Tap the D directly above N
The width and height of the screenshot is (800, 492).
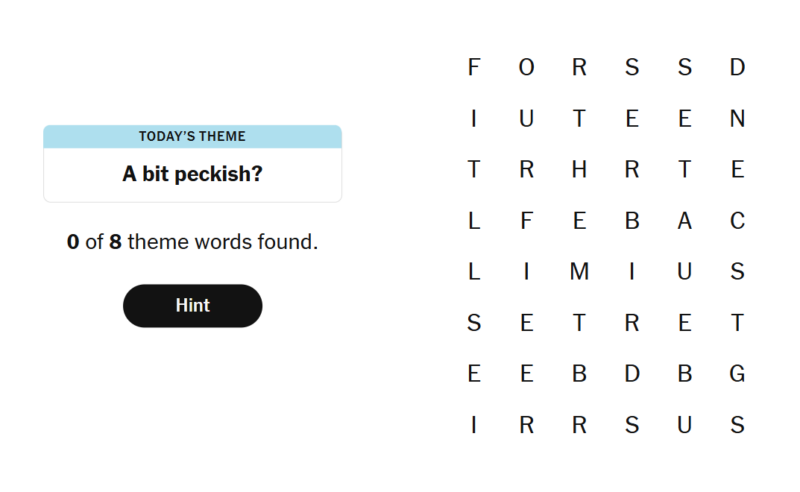737,68
